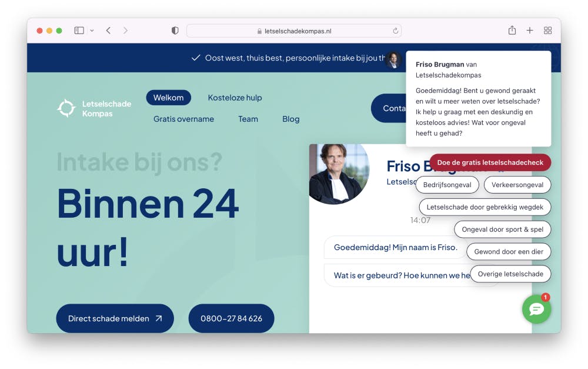
Task: Show tab overview using the grid icon
Action: click(547, 30)
